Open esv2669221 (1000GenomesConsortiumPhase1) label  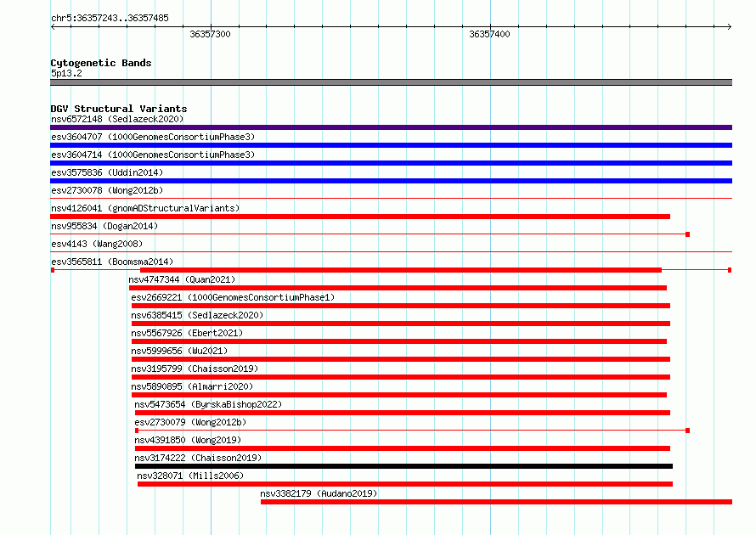[233, 297]
